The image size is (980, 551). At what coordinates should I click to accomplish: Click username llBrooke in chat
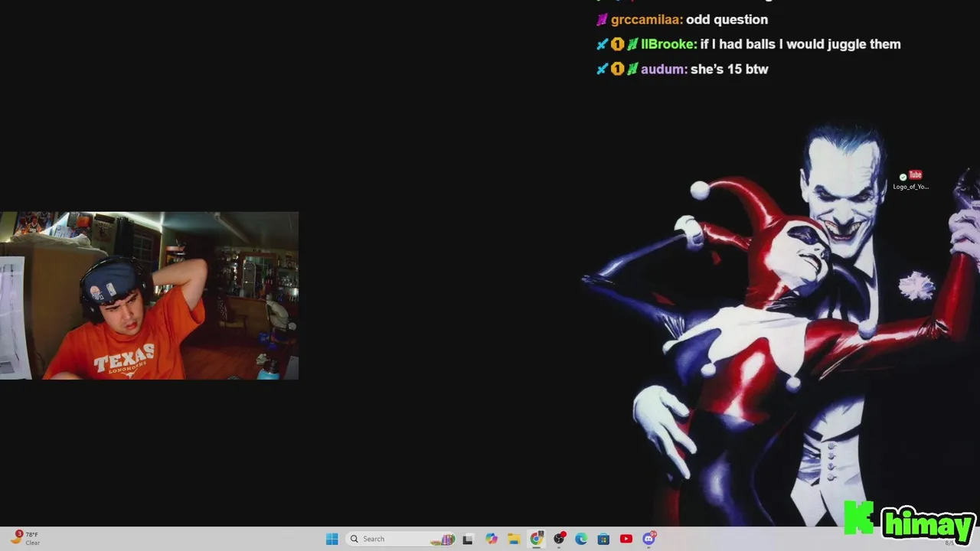[668, 44]
